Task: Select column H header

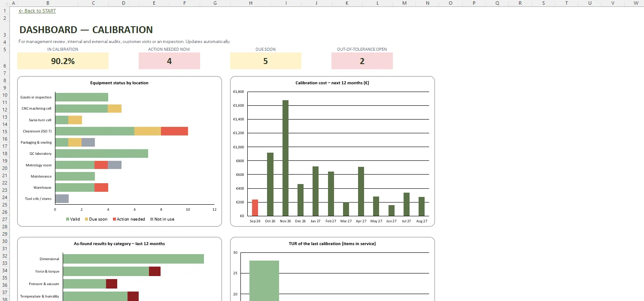Action: pos(251,3)
